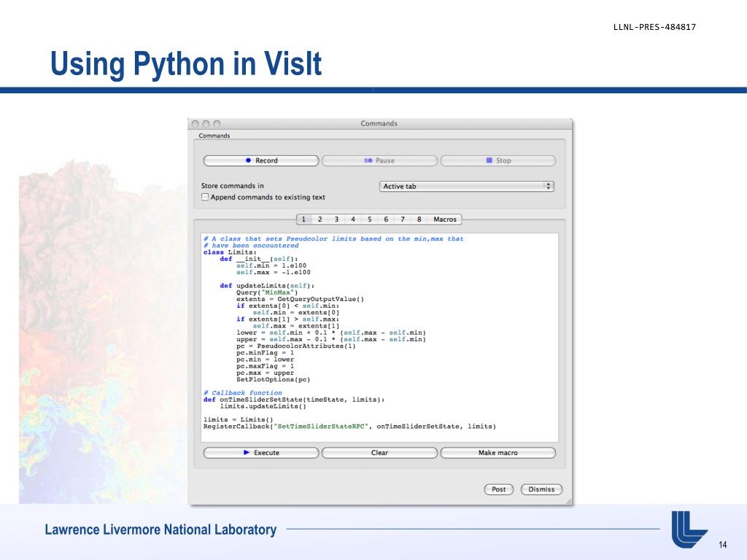Run the script with Execute button
747x560 pixels.
click(261, 453)
